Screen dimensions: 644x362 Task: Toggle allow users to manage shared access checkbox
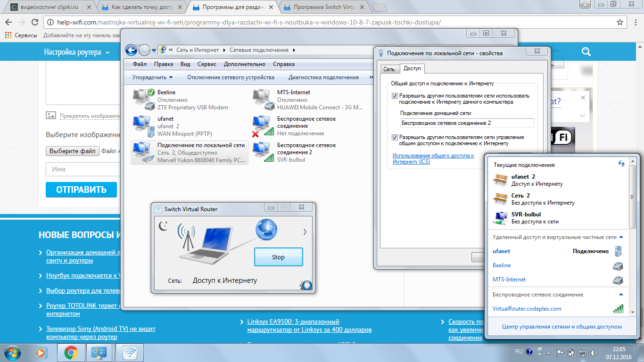[395, 137]
